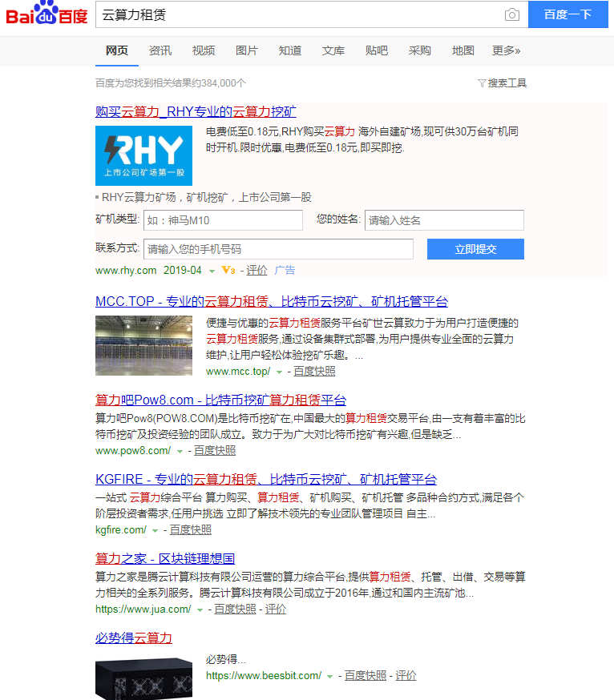Open MCC.TOP mining farm thumbnail

pyautogui.click(x=144, y=345)
